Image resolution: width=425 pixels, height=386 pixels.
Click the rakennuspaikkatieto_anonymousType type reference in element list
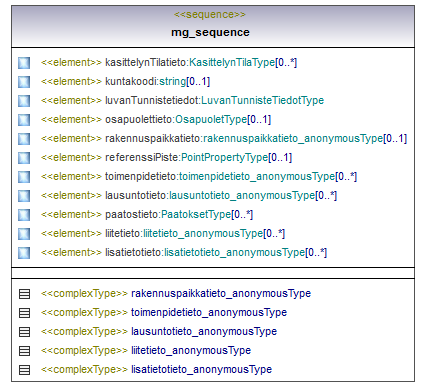[293, 138]
